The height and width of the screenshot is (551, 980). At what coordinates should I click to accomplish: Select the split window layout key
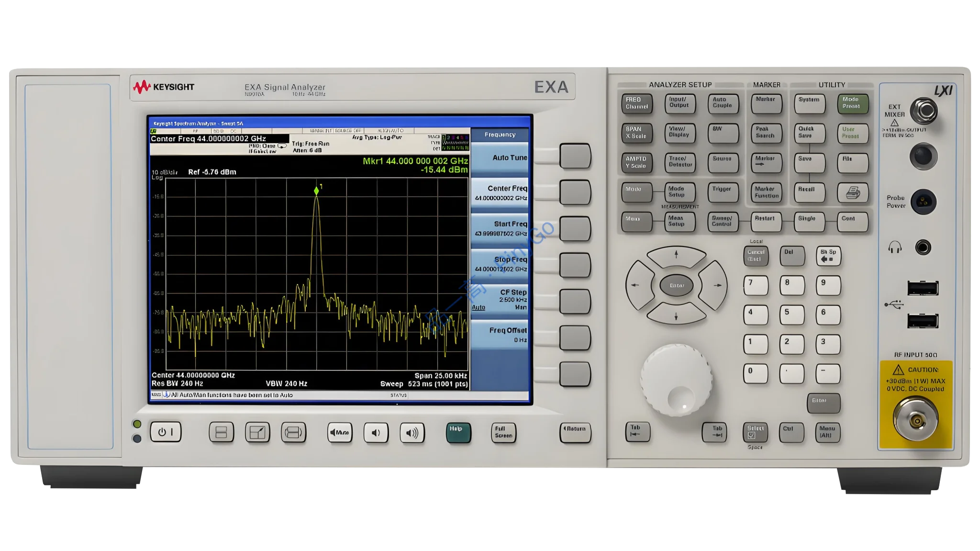click(221, 432)
